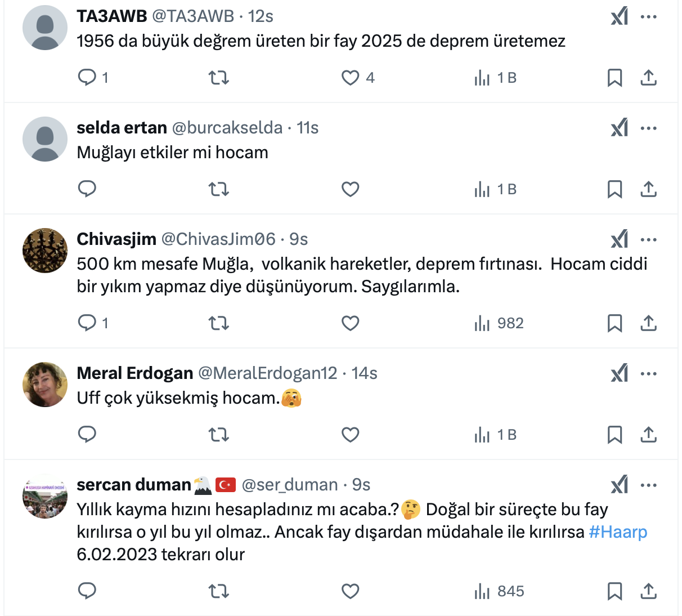Click Meral Erdogan's profile photo

(45, 385)
